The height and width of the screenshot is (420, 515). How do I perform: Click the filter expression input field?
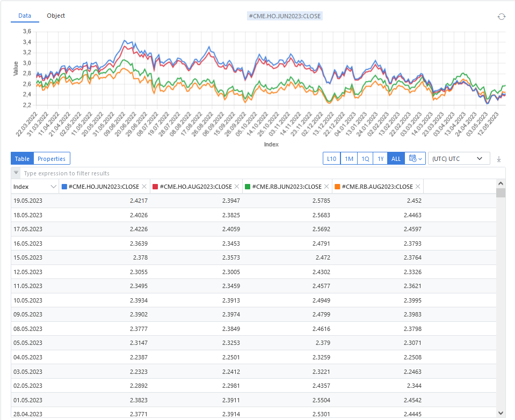[258, 173]
